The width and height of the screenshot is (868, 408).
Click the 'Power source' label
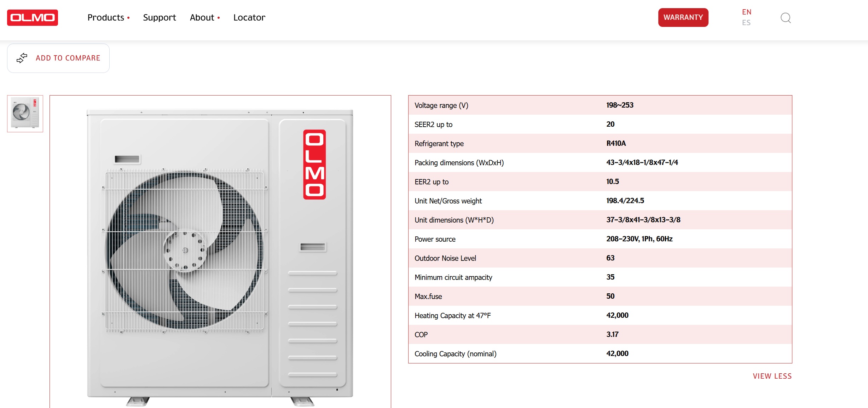435,239
